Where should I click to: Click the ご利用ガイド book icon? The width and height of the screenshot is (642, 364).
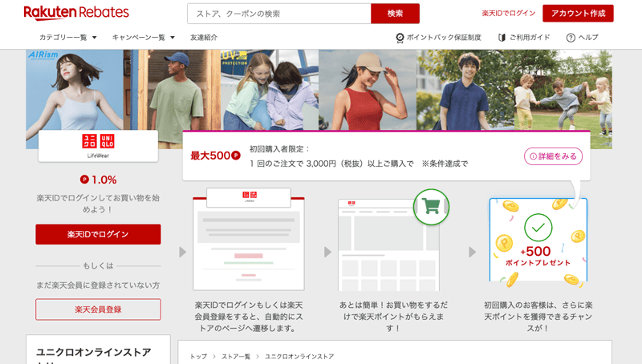coord(502,38)
